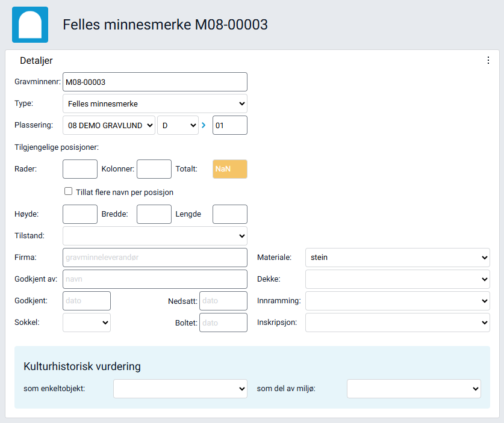The height and width of the screenshot is (423, 504).
Task: Click the application logo icon
Action: (x=30, y=25)
